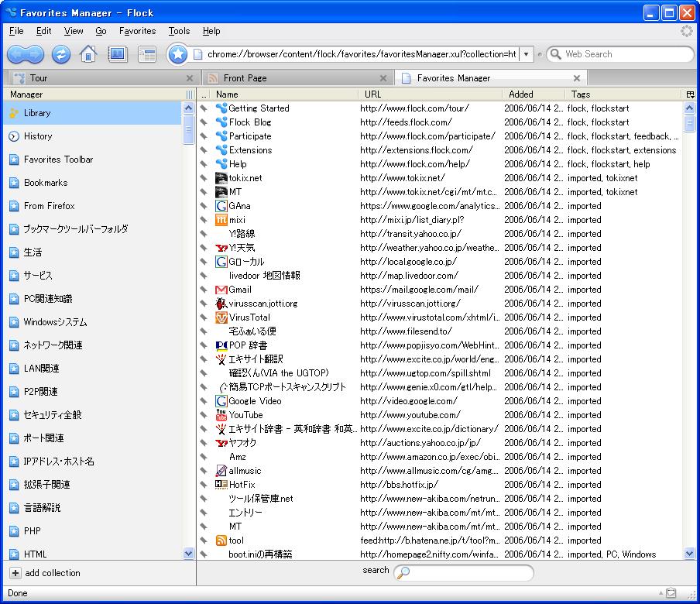Go to home with house icon
Image resolution: width=700 pixels, height=604 pixels.
88,54
